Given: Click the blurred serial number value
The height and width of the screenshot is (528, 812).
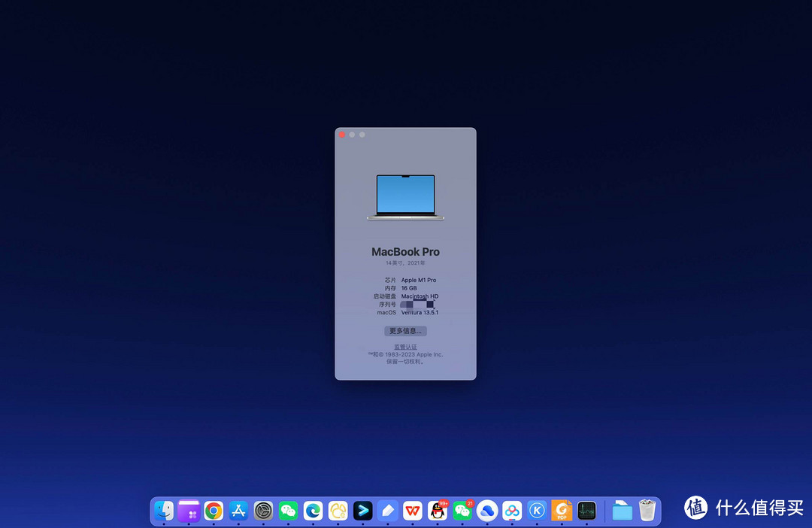Looking at the screenshot, I should click(417, 305).
